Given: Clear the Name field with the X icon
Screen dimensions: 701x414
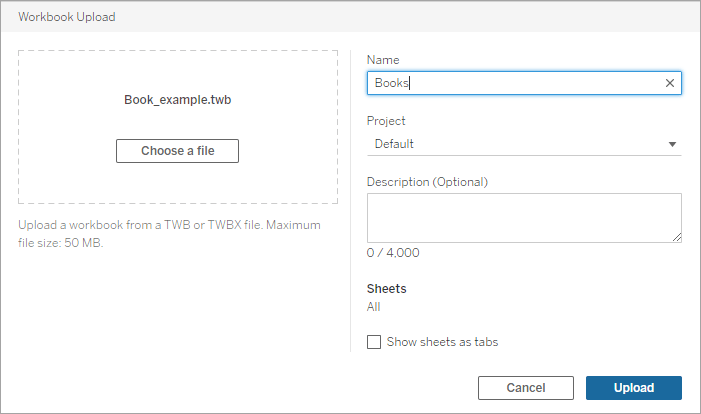Looking at the screenshot, I should (x=669, y=83).
